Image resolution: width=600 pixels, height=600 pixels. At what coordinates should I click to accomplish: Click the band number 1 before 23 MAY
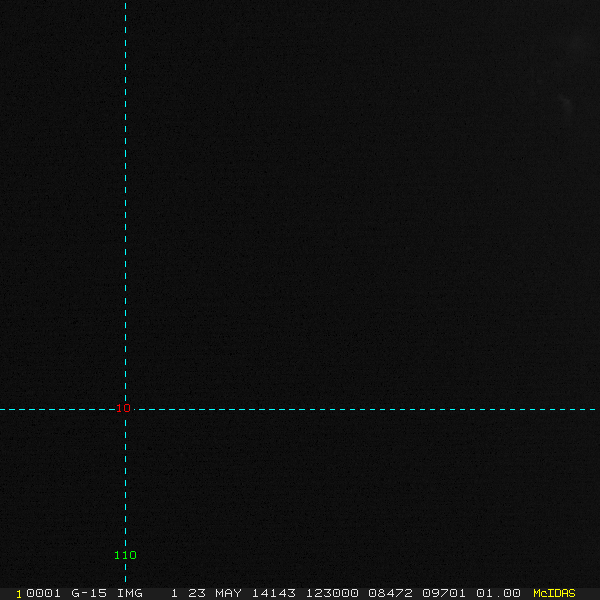tap(174, 593)
